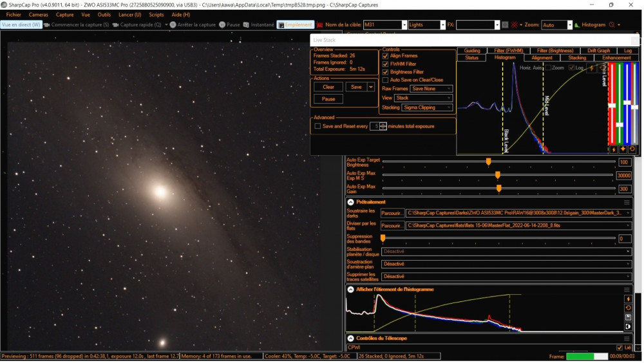
Task: Click the reticule crosshair icon in toolbar
Action: pyautogui.click(x=514, y=24)
